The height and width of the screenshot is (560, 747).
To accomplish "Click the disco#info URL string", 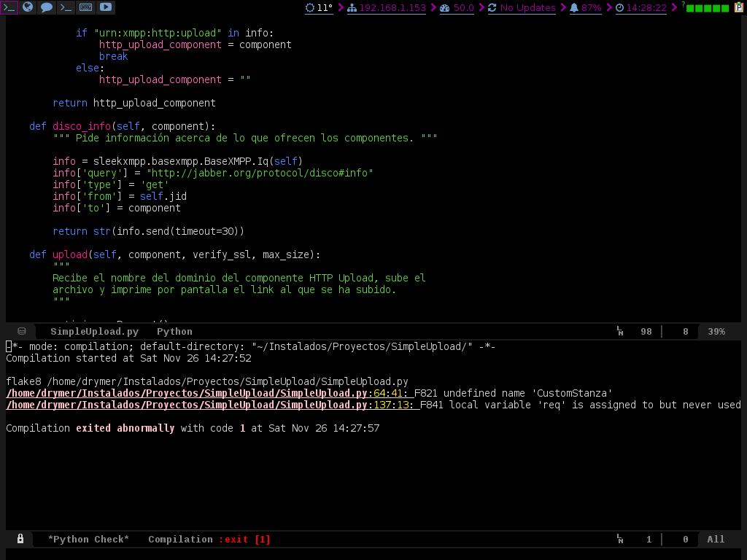I will pos(260,173).
